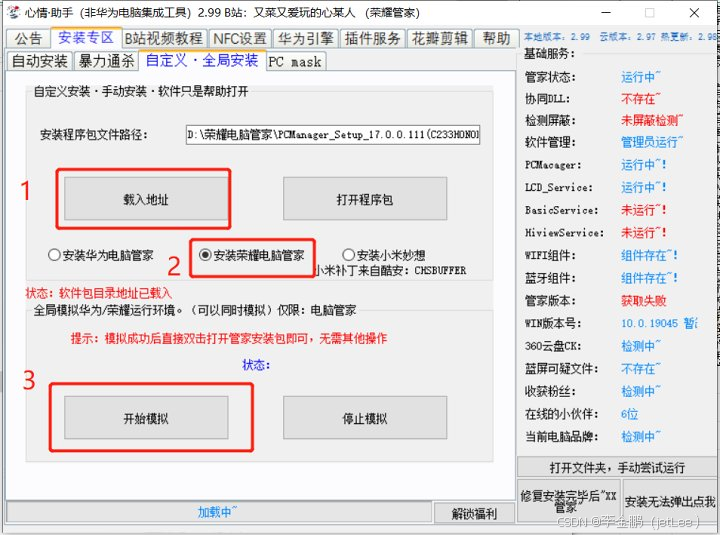
Task: Click the app icon in the title bar
Action: pos(14,12)
